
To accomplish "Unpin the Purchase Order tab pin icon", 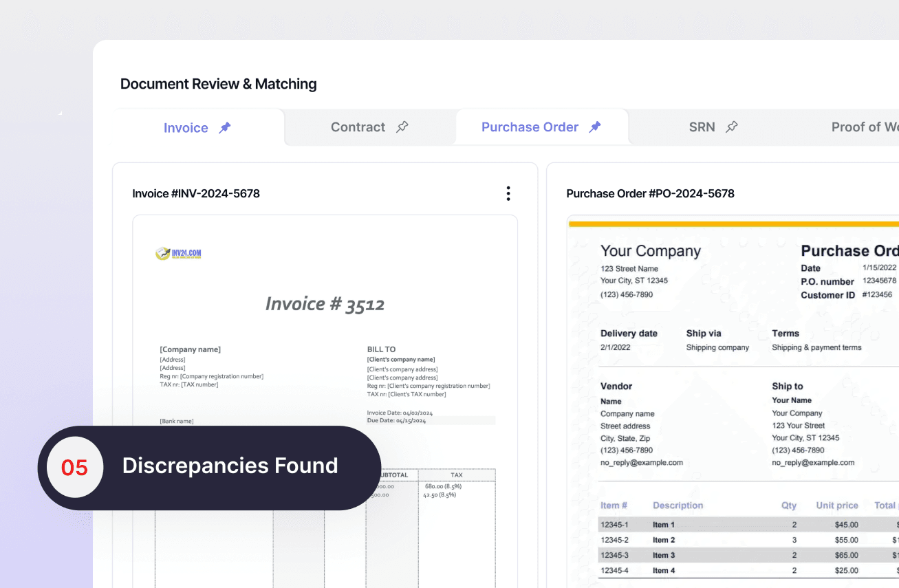I will coord(595,127).
